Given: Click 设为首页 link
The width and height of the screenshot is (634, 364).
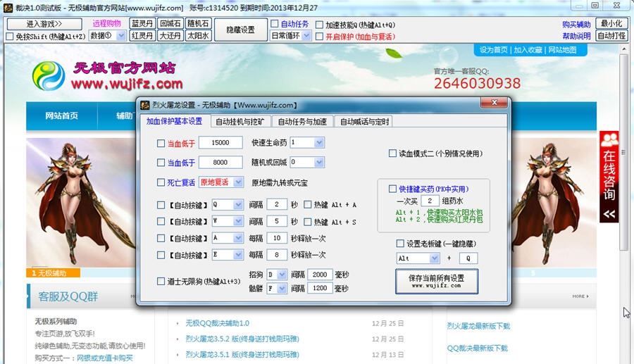Looking at the screenshot, I should [x=493, y=50].
